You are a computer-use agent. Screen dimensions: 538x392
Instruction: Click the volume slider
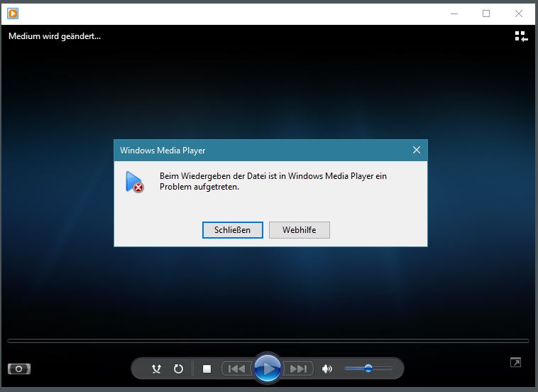[x=368, y=369]
